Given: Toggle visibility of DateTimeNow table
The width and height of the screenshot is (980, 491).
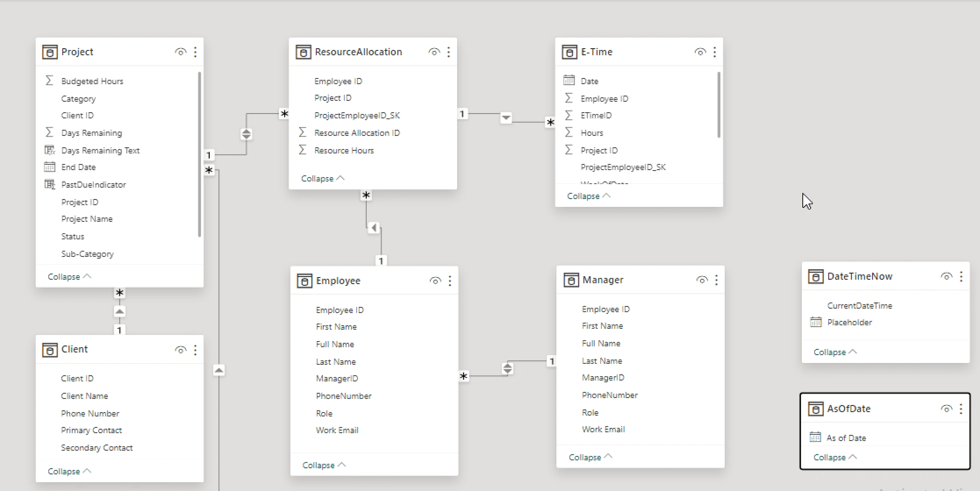Looking at the screenshot, I should click(946, 277).
